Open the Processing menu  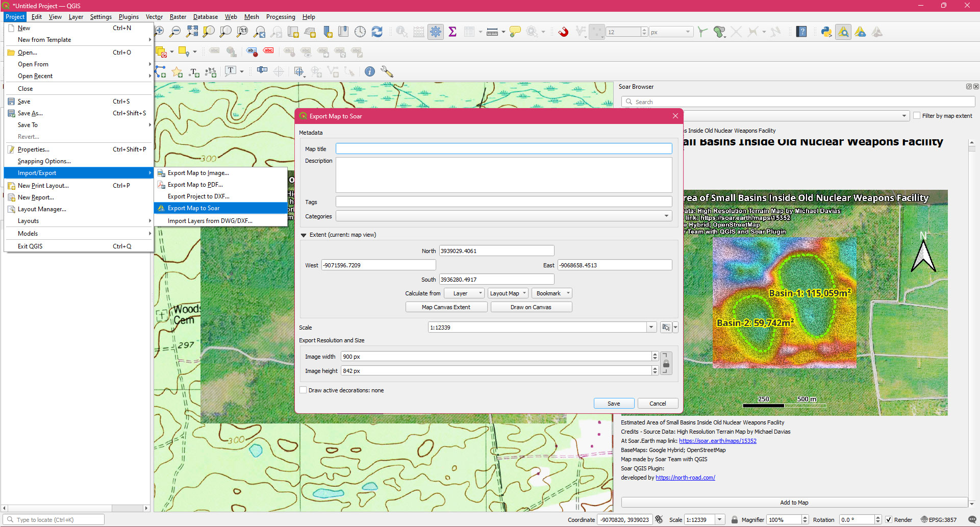coord(280,17)
